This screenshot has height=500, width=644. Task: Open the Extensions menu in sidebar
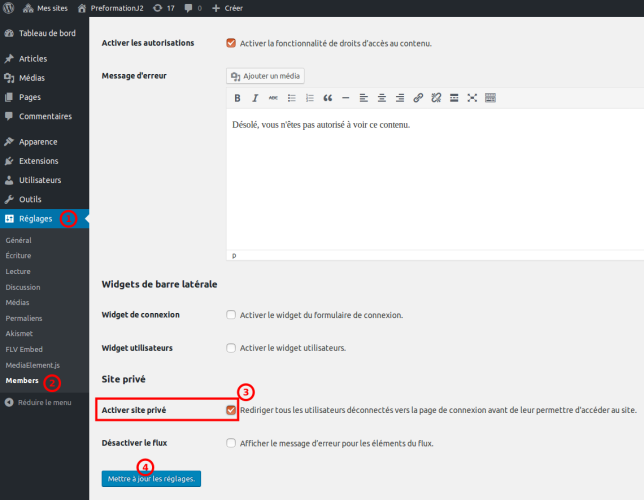pos(38,161)
